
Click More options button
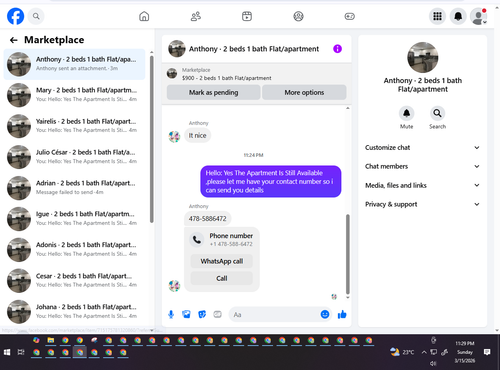pyautogui.click(x=304, y=92)
